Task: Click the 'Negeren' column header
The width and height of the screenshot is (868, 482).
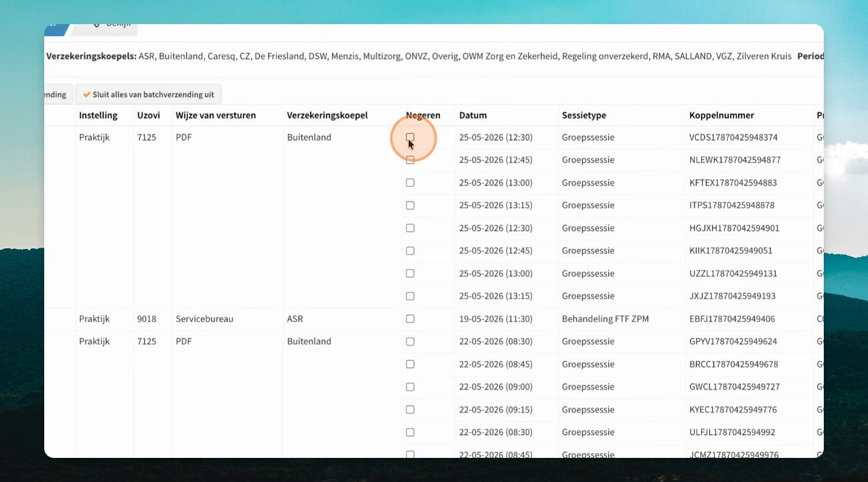Action: point(423,115)
